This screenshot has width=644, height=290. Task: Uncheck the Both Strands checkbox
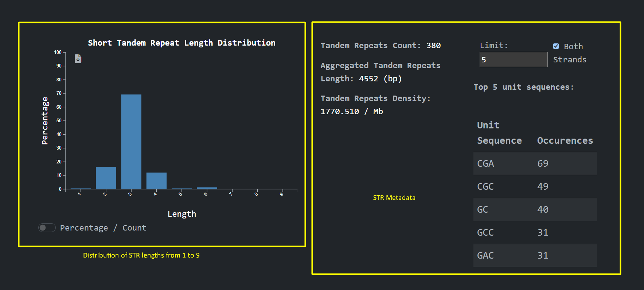point(556,46)
